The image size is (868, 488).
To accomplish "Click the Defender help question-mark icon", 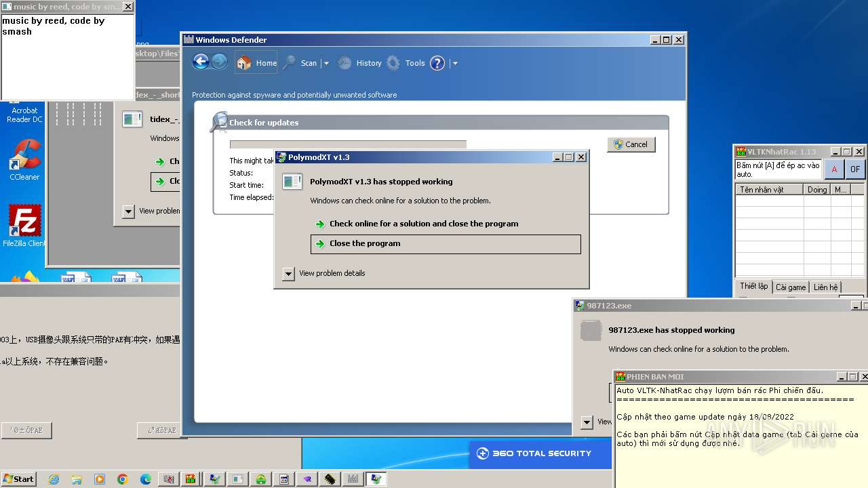I will point(437,63).
